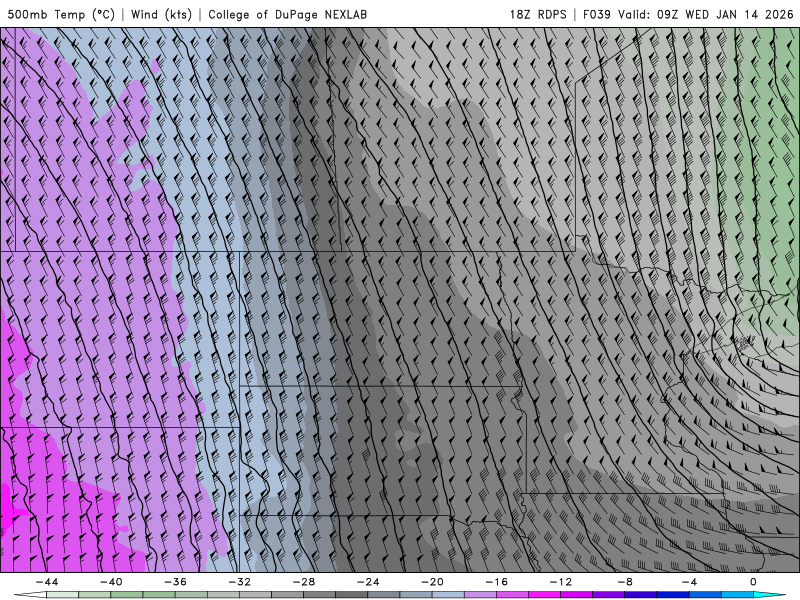Click the -36 colorbar label

click(176, 582)
